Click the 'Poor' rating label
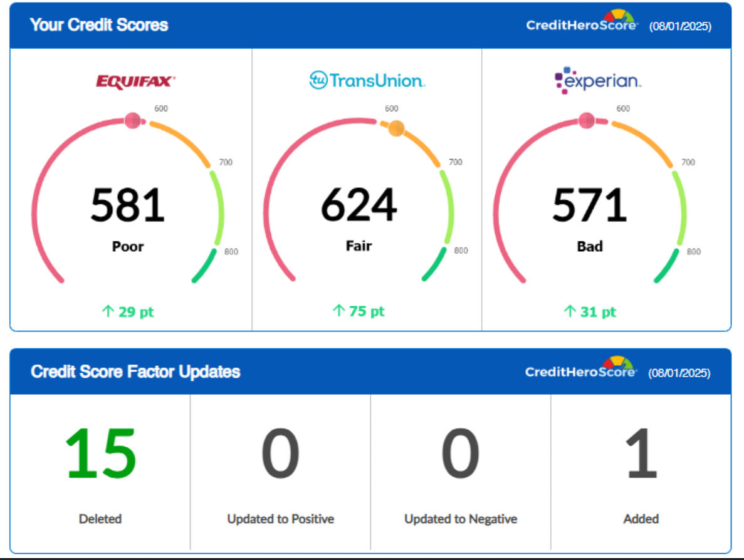Screen dimensions: 744x560 pyautogui.click(x=128, y=247)
